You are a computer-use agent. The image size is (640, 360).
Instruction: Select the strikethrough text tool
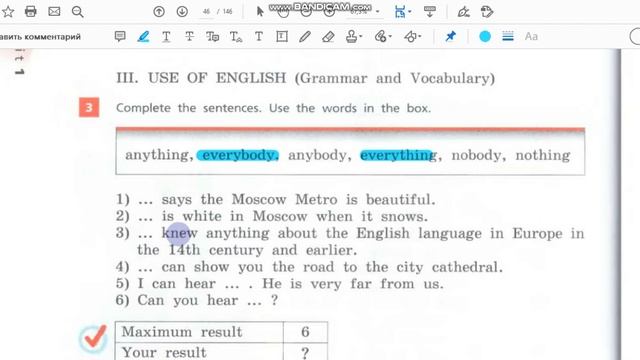pos(189,37)
